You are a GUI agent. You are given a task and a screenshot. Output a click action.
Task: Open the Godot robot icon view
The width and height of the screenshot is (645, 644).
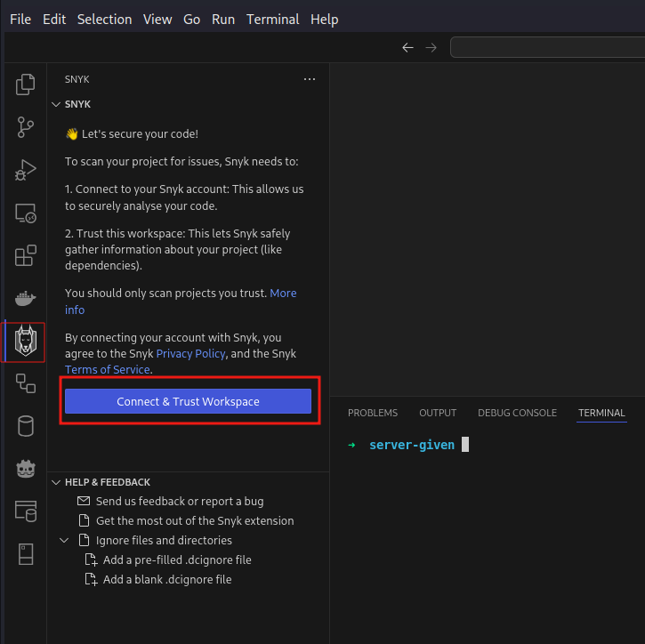coord(26,469)
